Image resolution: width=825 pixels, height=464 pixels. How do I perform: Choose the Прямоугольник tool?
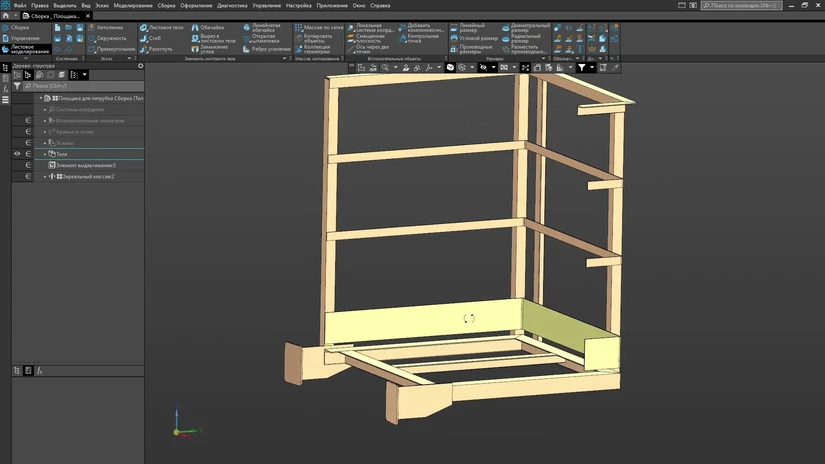(111, 49)
